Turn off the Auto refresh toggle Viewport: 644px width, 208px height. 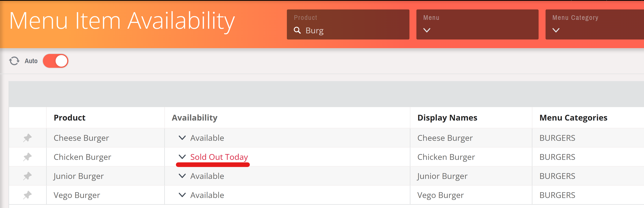(55, 61)
